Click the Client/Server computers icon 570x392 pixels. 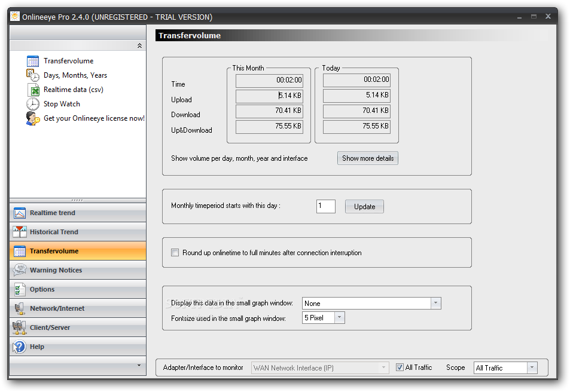coord(19,327)
